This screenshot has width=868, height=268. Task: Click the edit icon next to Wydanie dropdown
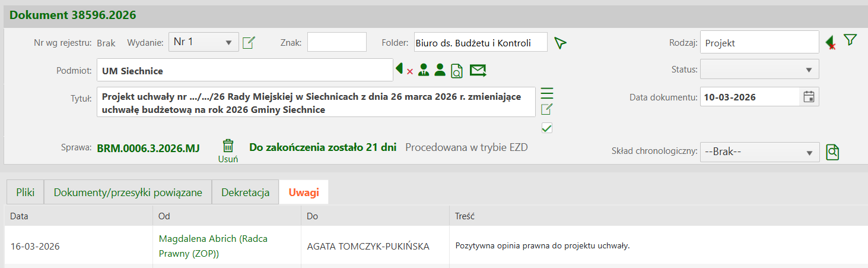pos(249,43)
